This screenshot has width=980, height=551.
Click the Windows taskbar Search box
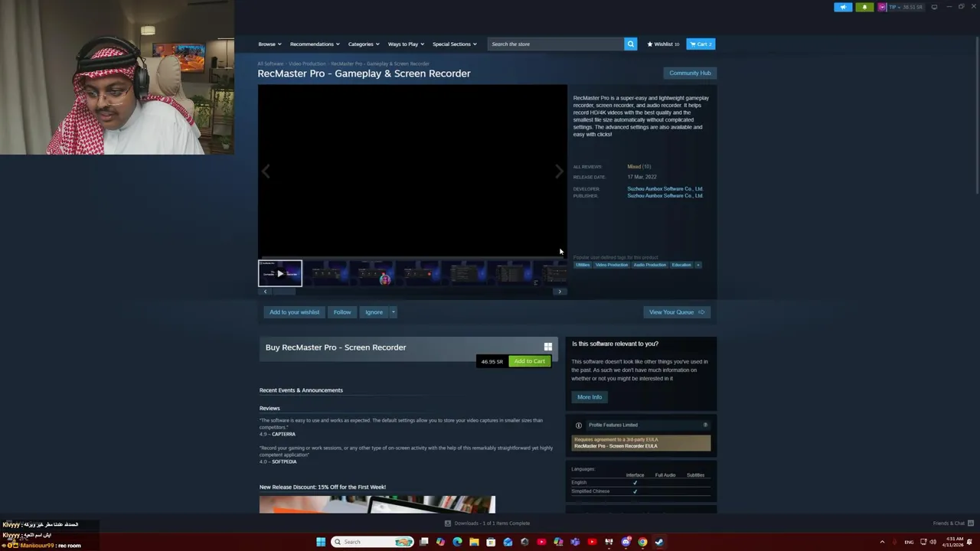pyautogui.click(x=373, y=542)
